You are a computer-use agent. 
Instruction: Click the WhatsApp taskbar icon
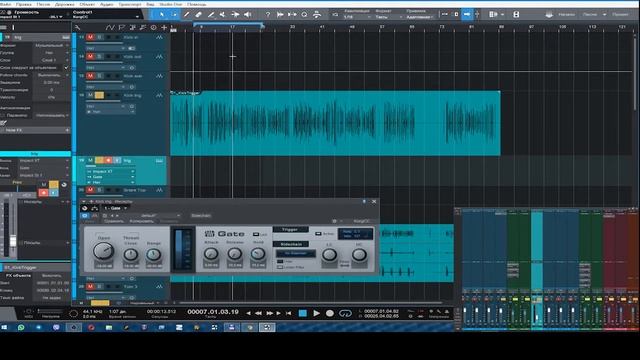point(21,327)
